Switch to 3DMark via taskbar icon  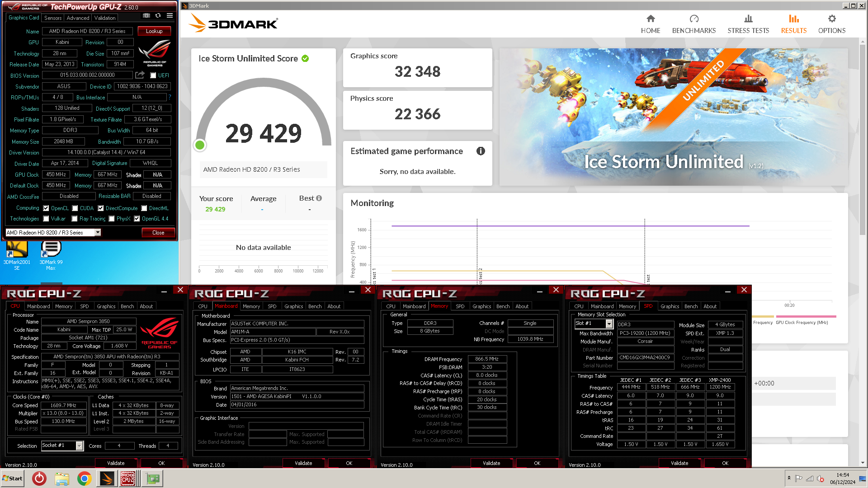107,479
